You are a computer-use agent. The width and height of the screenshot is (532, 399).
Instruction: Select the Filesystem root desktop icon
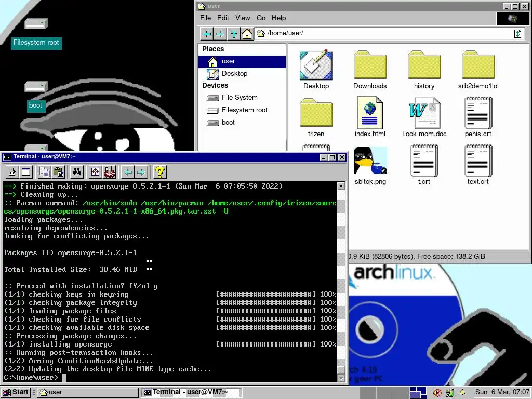click(36, 34)
